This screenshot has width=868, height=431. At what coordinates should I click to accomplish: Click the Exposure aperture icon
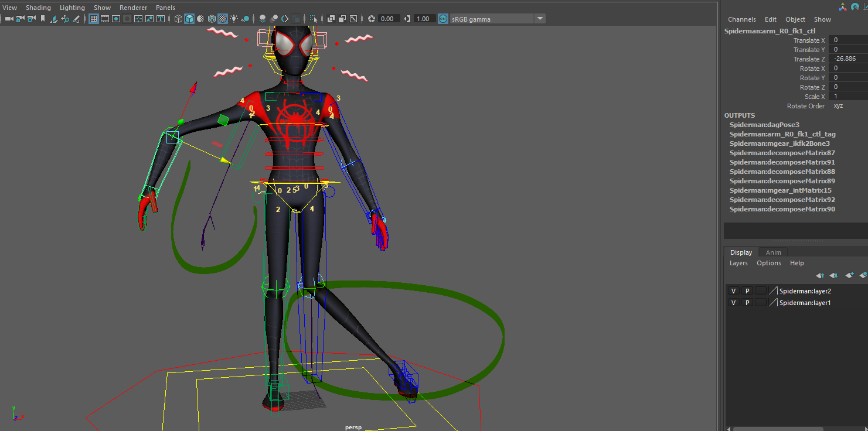pos(371,19)
